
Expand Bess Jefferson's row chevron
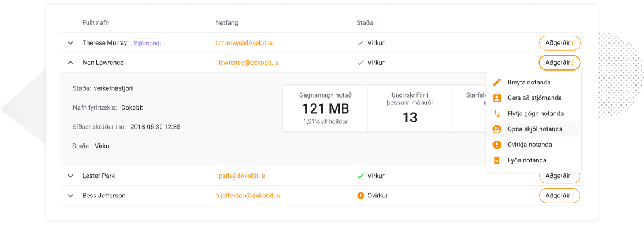pyautogui.click(x=70, y=195)
